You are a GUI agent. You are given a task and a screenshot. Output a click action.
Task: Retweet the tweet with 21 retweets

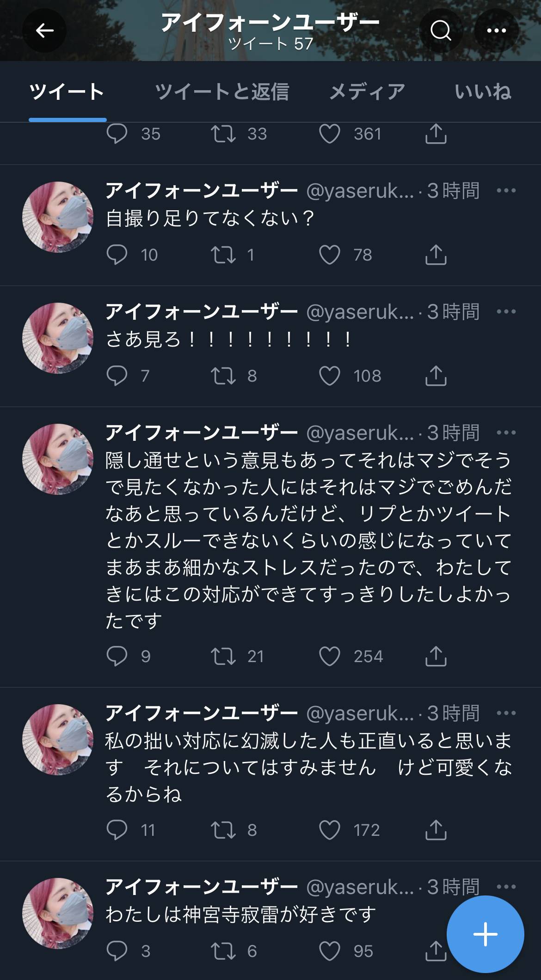click(x=223, y=657)
